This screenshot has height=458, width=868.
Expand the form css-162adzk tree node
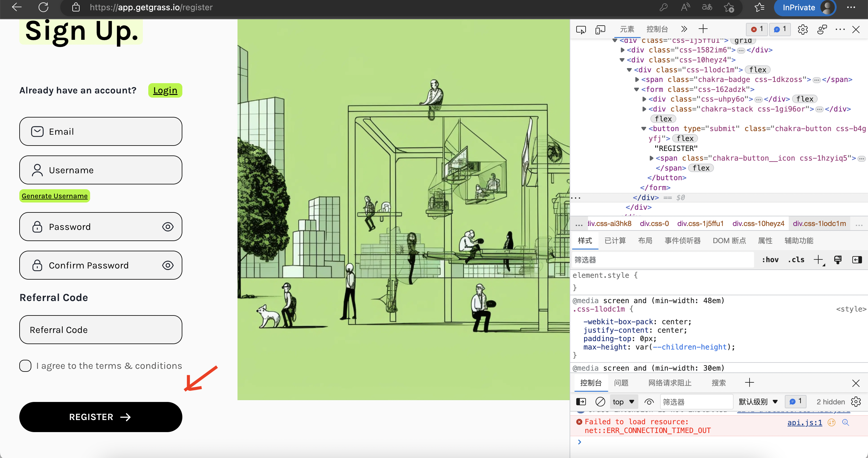click(636, 89)
